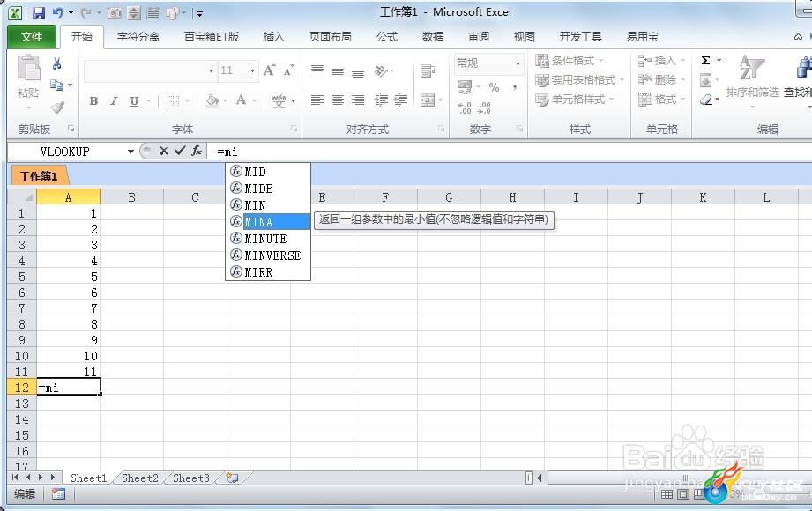Click the Font Color A icon
812x511 pixels.
pyautogui.click(x=241, y=100)
